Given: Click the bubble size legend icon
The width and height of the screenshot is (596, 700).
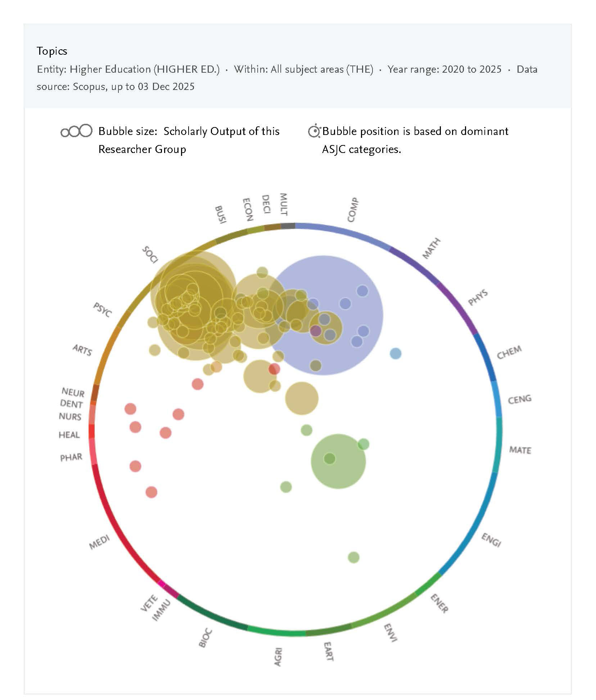Looking at the screenshot, I should [76, 131].
